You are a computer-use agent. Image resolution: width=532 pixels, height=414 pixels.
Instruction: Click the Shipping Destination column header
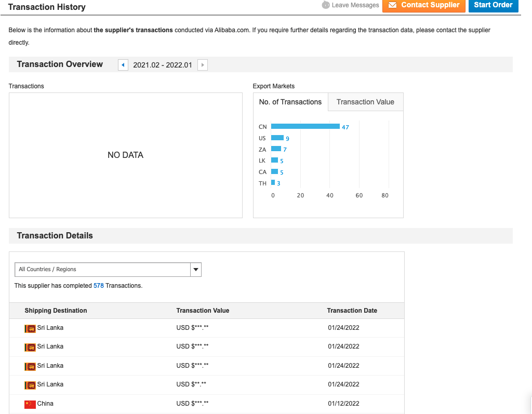[56, 311]
